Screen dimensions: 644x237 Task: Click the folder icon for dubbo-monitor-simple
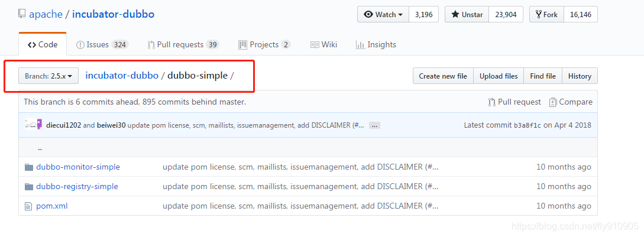pyautogui.click(x=29, y=167)
